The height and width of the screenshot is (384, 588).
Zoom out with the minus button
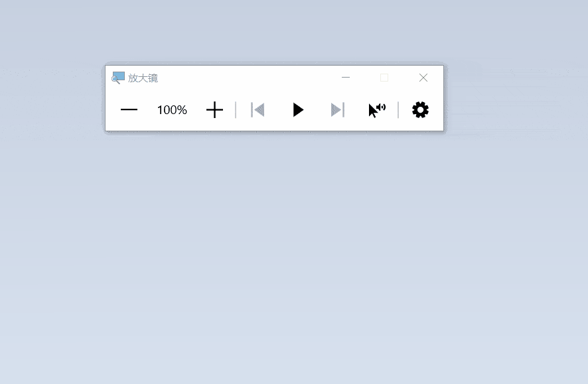pos(129,110)
